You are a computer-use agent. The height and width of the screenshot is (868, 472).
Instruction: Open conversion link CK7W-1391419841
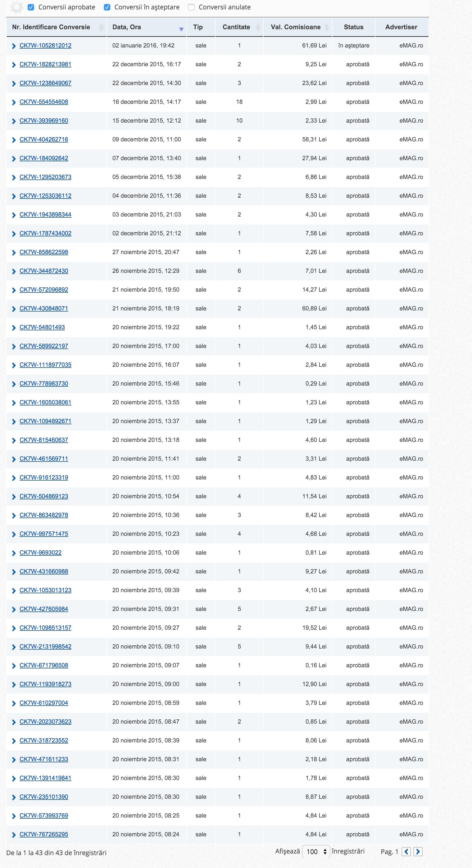point(45,778)
